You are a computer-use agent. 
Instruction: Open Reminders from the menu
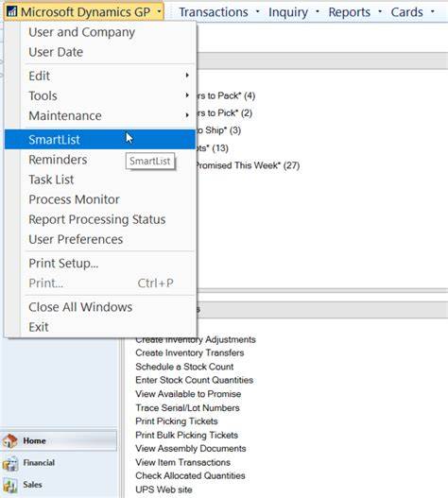[58, 160]
